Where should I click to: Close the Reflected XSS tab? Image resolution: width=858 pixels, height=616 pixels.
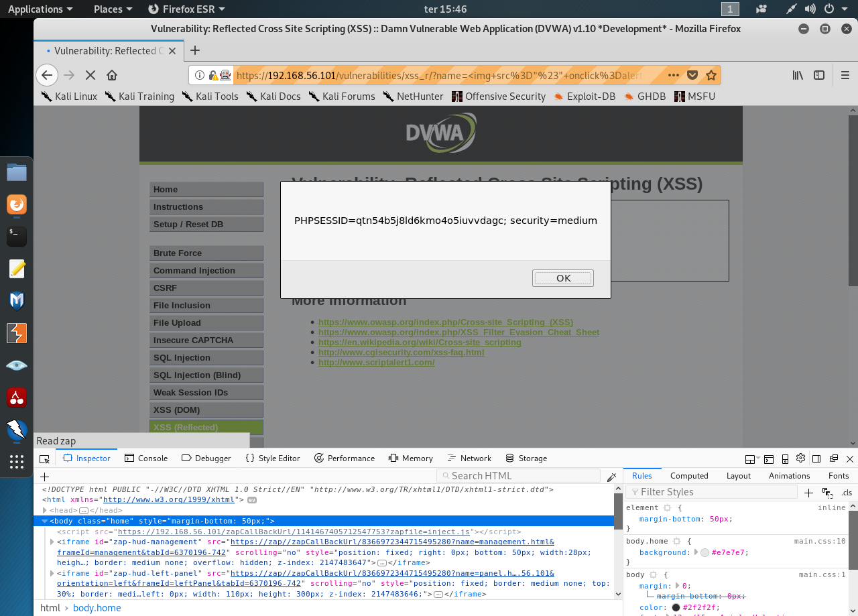172,51
